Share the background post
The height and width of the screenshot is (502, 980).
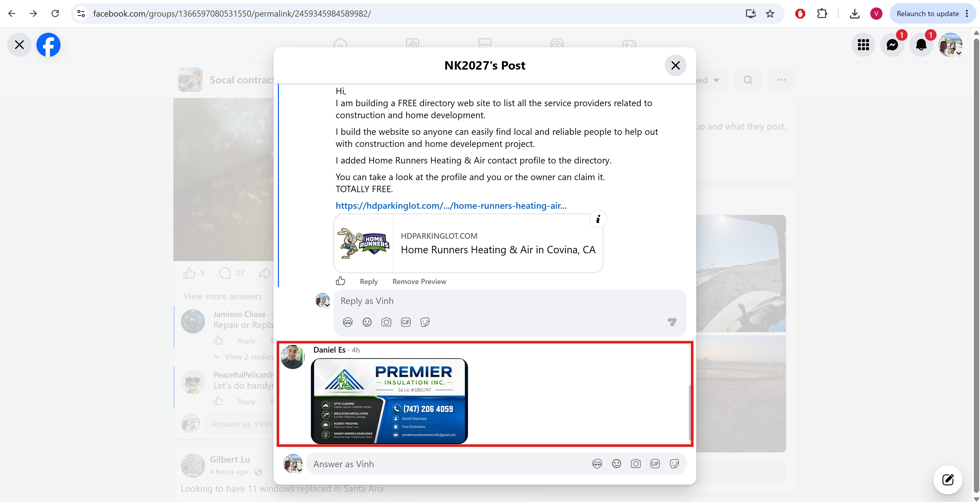pyautogui.click(x=265, y=273)
